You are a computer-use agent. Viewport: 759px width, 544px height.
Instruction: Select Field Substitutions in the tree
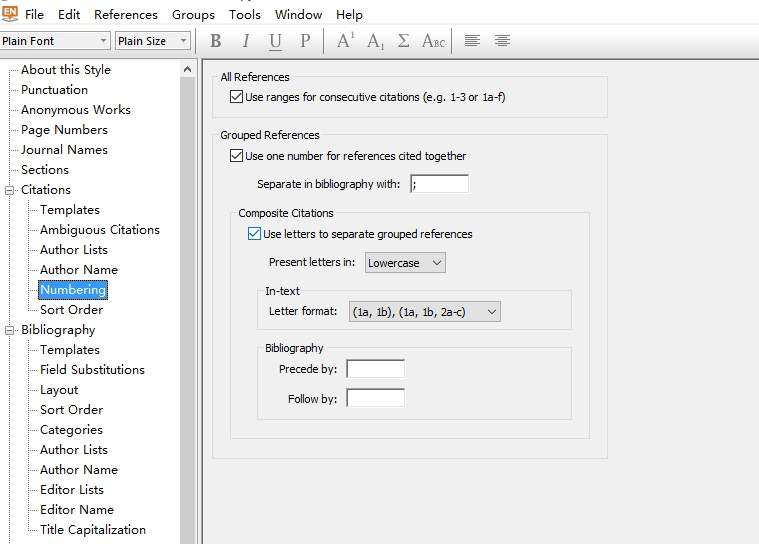92,370
